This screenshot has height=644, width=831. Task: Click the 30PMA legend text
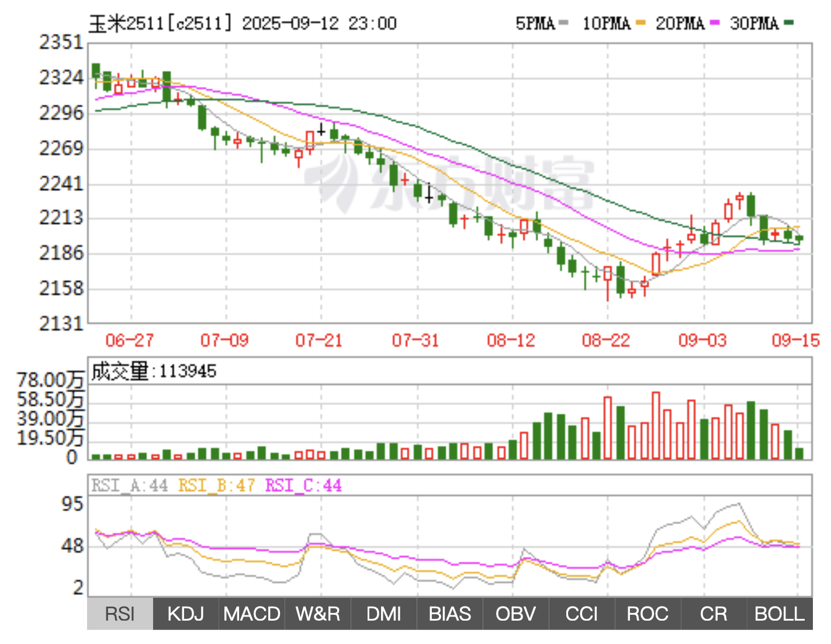click(754, 23)
